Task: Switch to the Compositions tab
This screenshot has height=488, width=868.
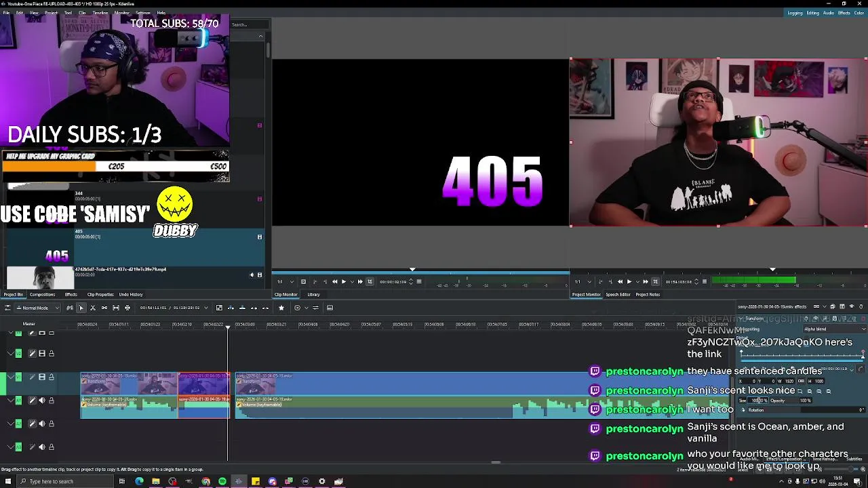Action: [x=42, y=294]
